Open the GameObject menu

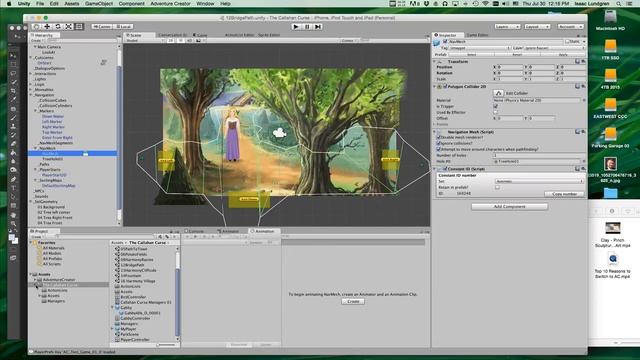tap(99, 4)
